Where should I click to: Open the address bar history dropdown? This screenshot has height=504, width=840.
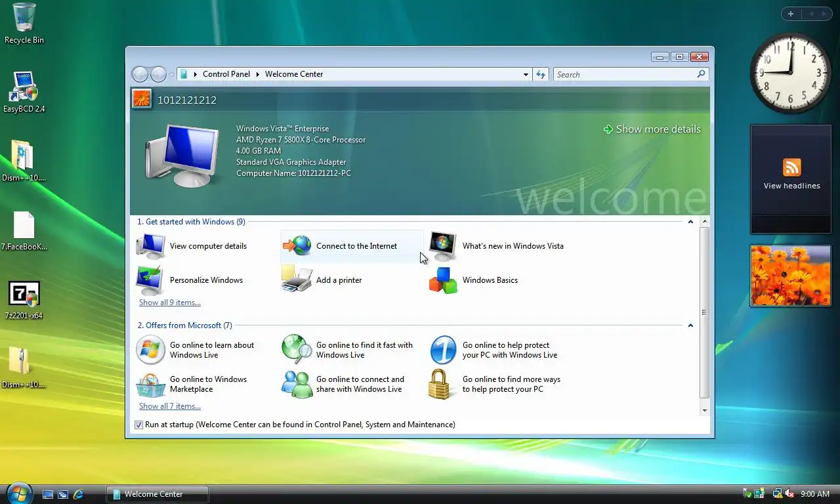(526, 74)
